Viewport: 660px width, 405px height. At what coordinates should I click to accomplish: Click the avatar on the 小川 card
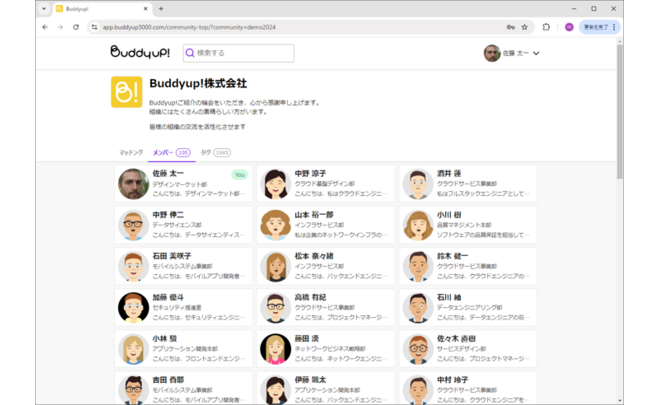point(418,225)
